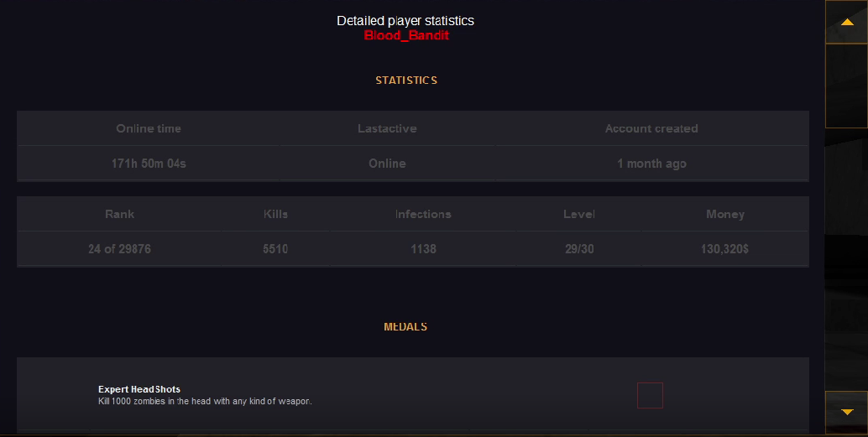Click the Detailed player statistics title

pyautogui.click(x=405, y=20)
